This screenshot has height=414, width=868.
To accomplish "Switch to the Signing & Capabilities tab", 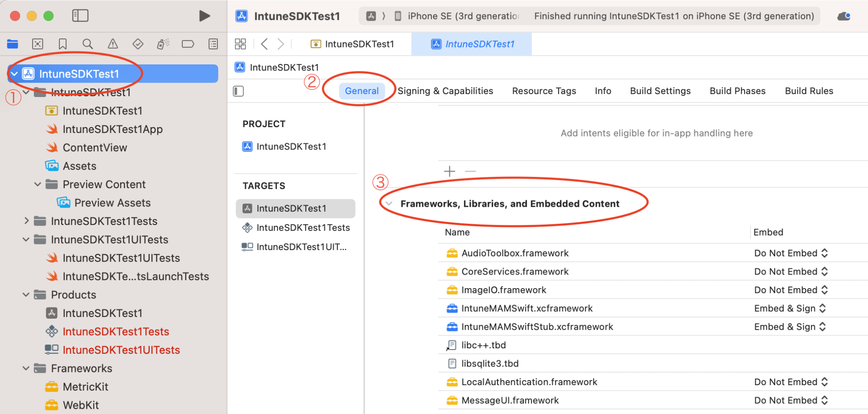I will pos(445,91).
